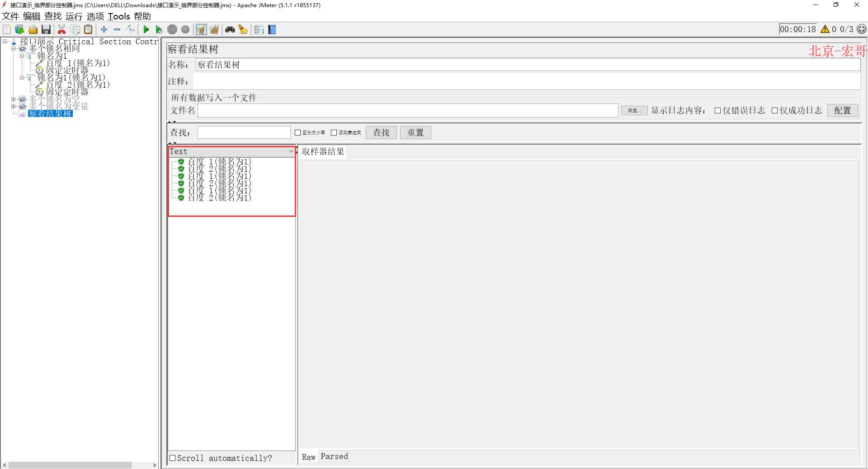
Task: Focus the 名称 name input field
Action: 528,65
